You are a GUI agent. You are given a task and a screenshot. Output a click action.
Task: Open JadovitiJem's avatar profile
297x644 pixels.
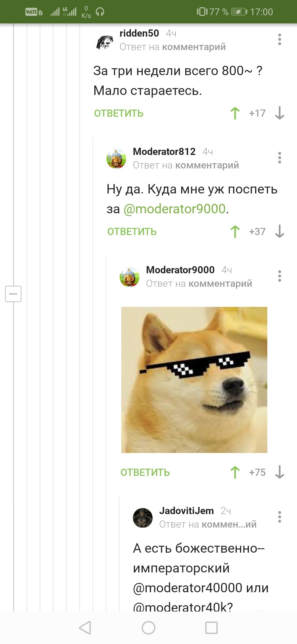tap(143, 518)
